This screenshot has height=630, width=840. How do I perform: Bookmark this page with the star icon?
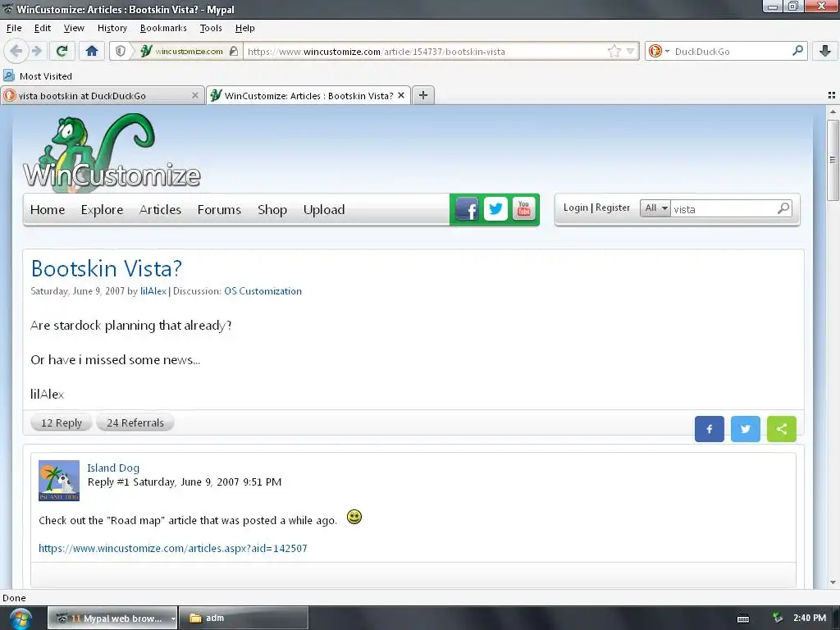(614, 51)
